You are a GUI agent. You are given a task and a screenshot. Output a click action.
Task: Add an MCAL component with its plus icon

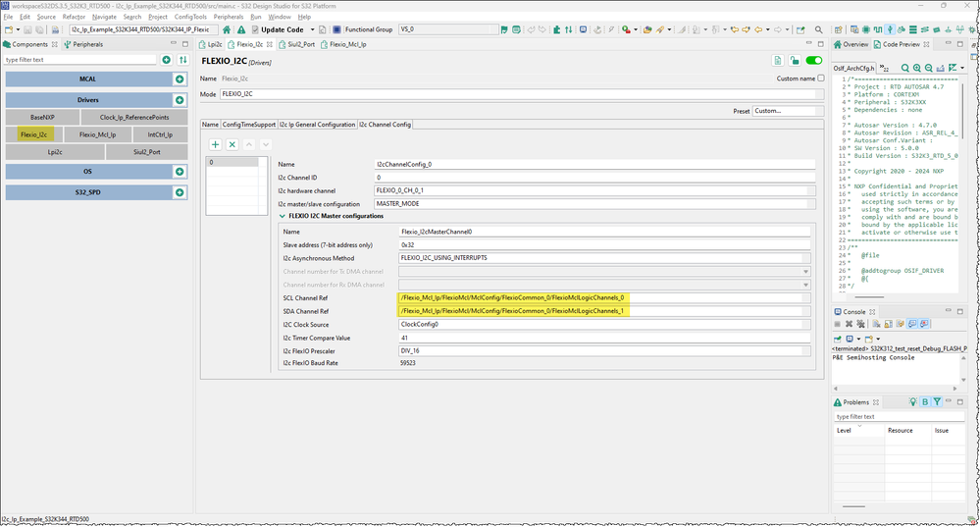click(180, 79)
